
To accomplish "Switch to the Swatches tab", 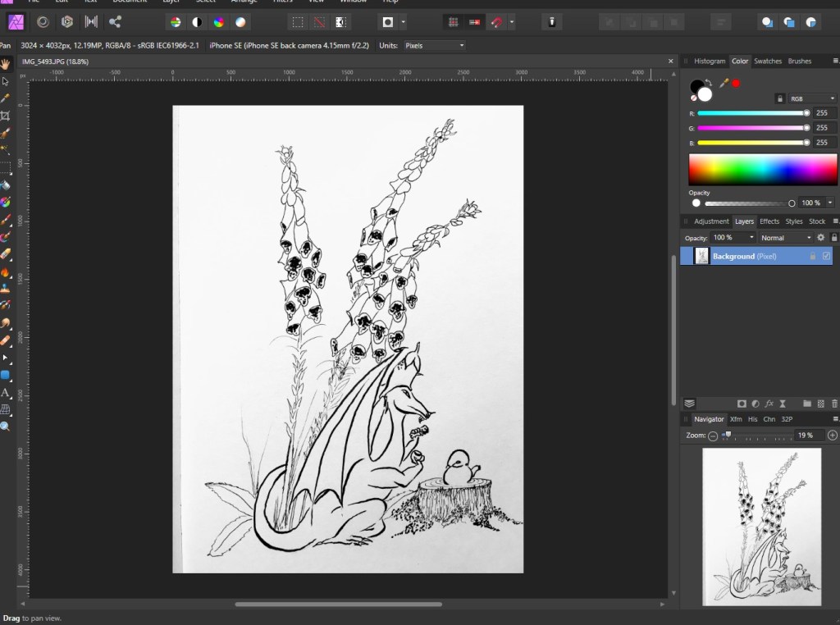I will pyautogui.click(x=768, y=61).
